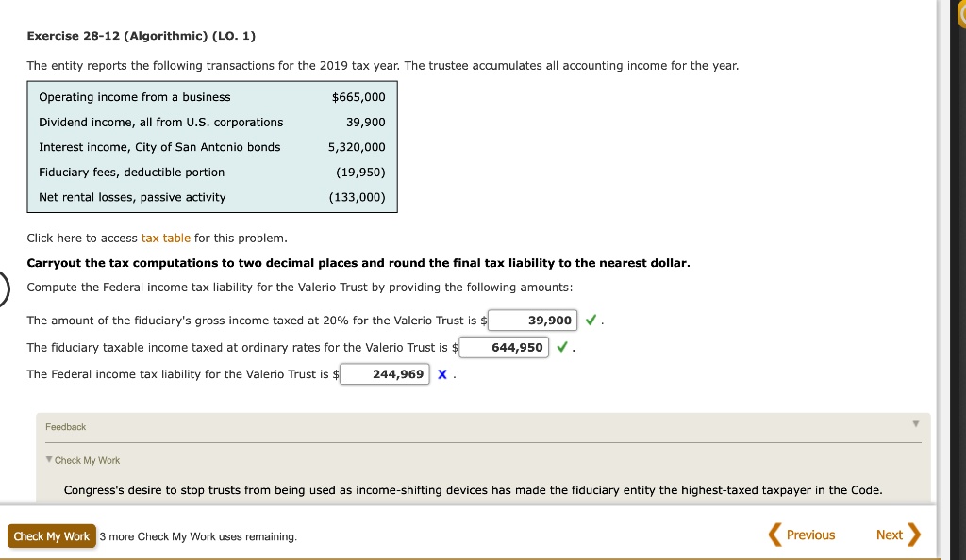The image size is (966, 560).
Task: Click the 20% gross income input field
Action: 532,320
